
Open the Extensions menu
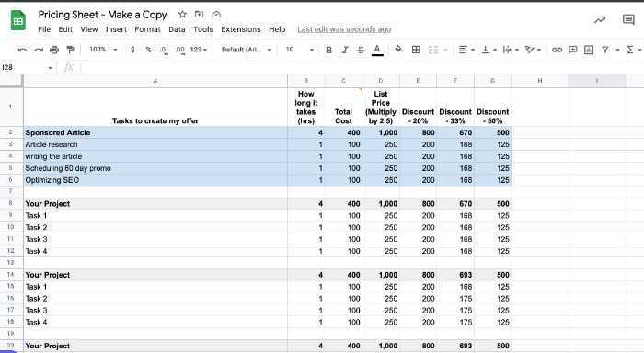[241, 29]
